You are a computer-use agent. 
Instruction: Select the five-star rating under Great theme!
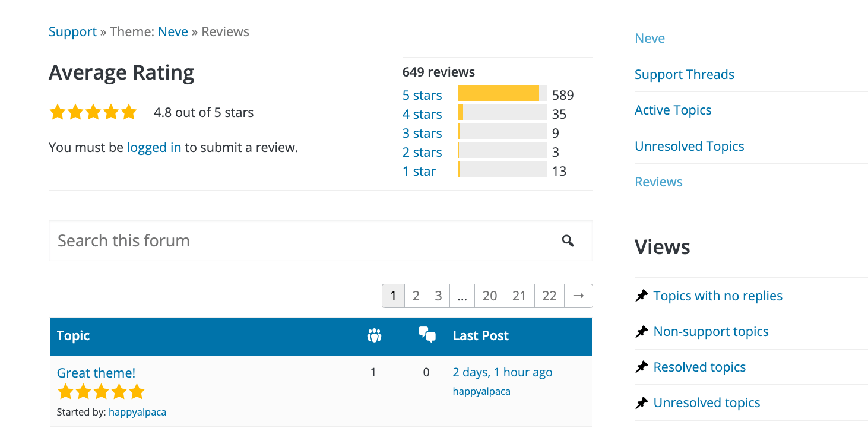pos(101,391)
